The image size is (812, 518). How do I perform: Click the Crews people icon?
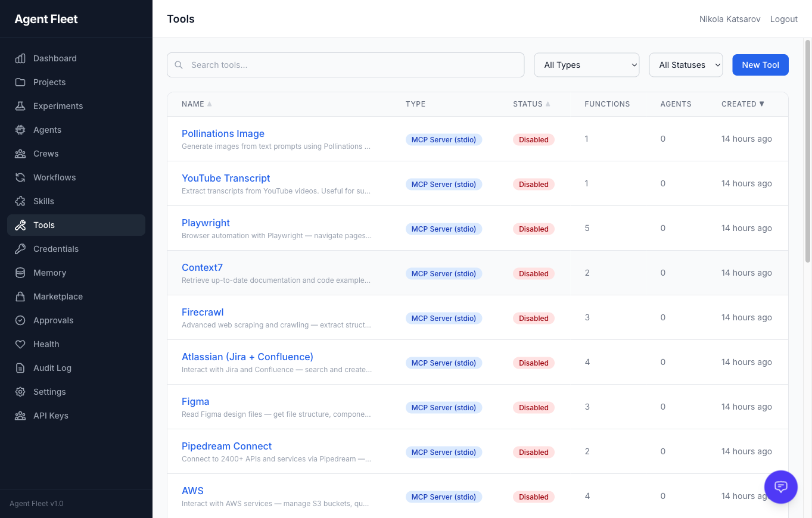[x=20, y=154]
